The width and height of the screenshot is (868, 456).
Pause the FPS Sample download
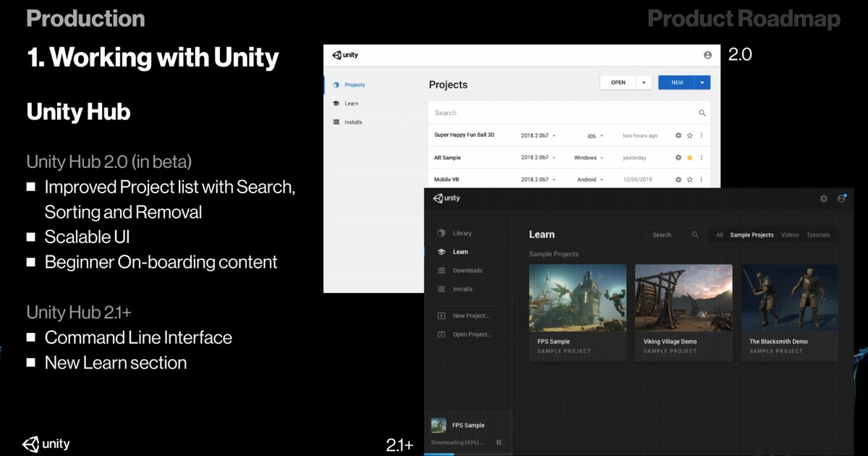coord(498,442)
